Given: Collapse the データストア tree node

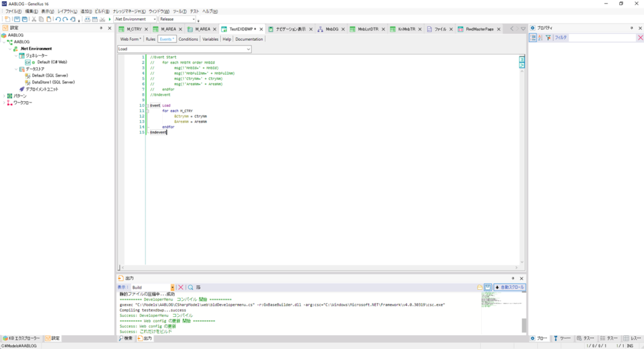Looking at the screenshot, I should (x=16, y=69).
